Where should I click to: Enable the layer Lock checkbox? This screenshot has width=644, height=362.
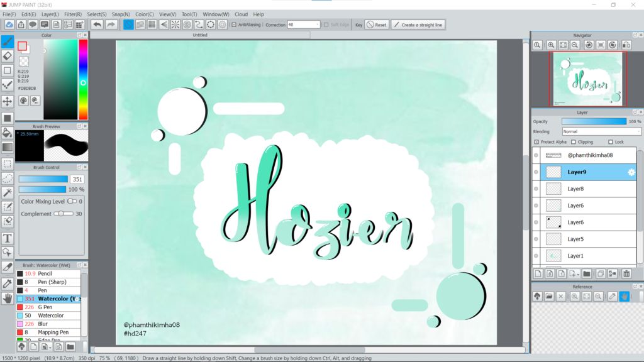[610, 142]
